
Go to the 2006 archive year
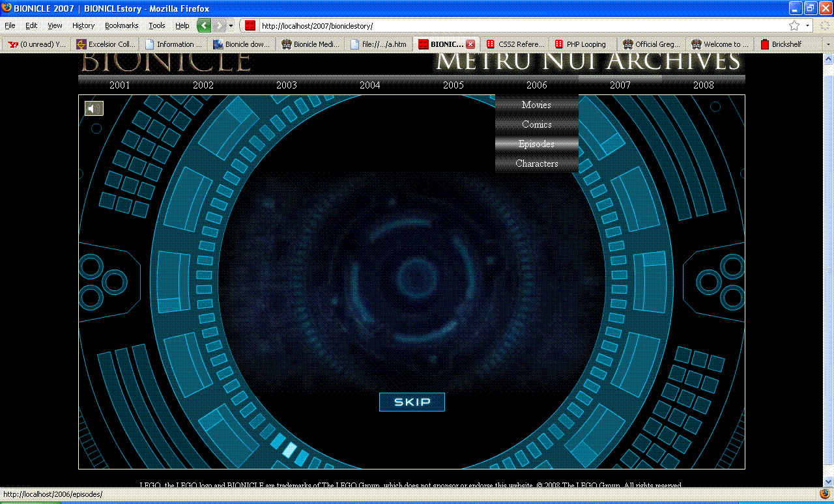[537, 85]
